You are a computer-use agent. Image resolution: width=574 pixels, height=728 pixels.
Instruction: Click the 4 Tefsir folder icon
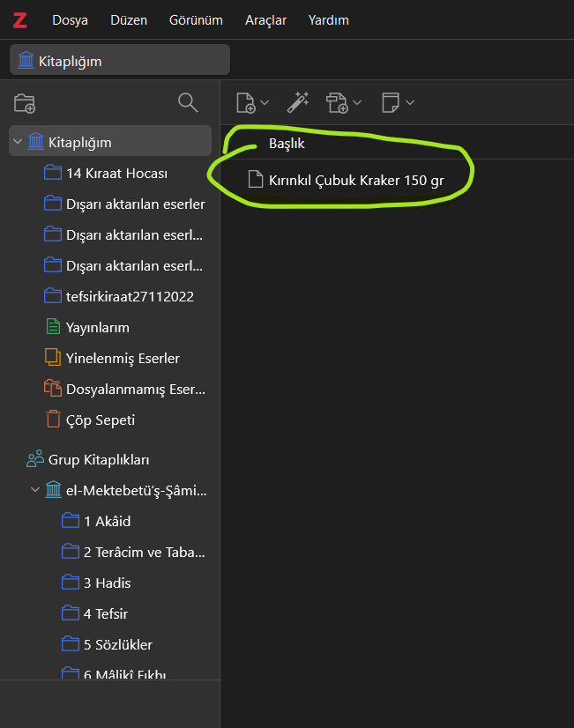(71, 613)
